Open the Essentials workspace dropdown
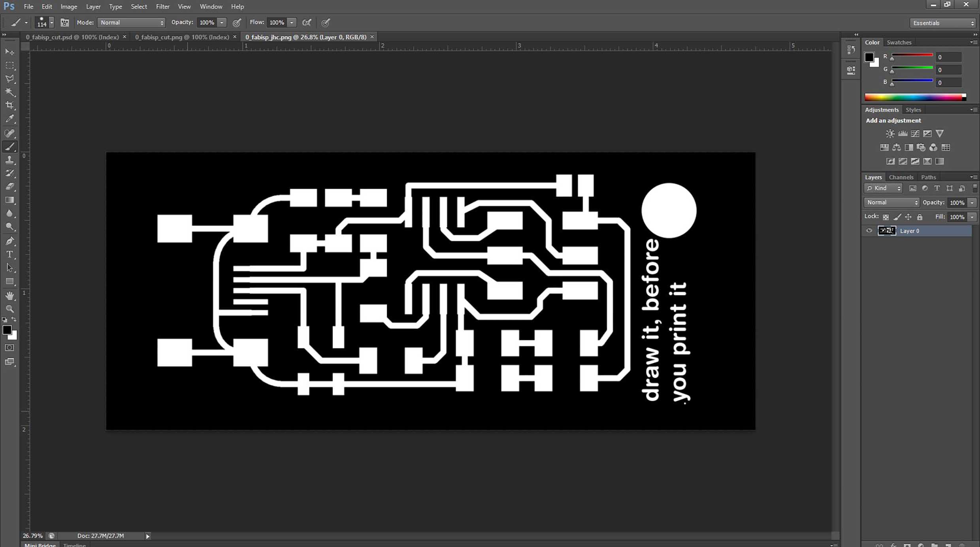 [943, 23]
